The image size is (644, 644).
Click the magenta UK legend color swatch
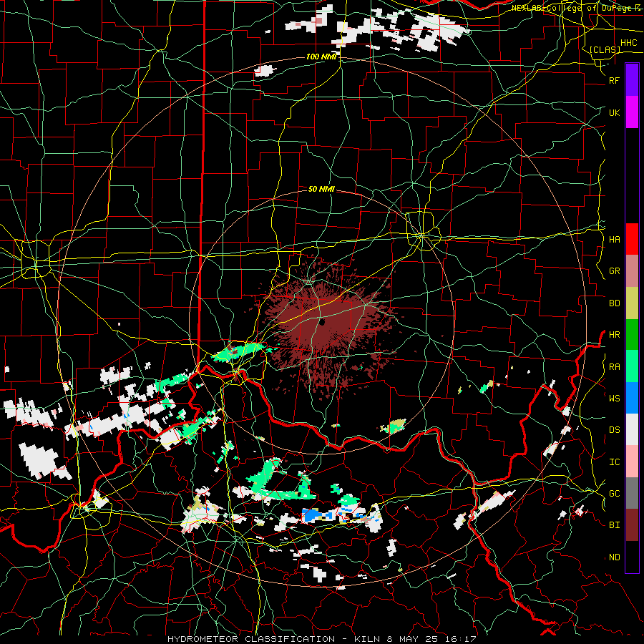tap(632, 112)
